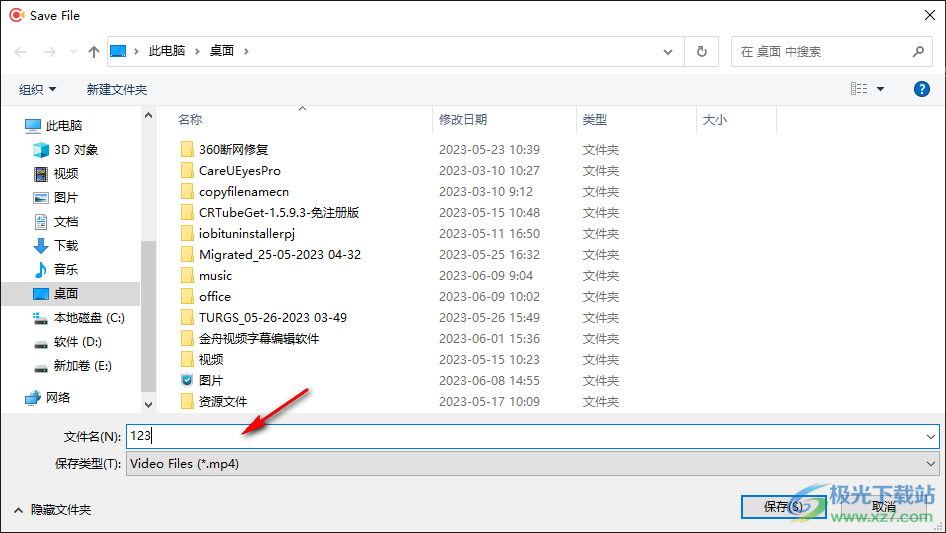
Task: Open the view options dropdown arrow
Action: point(880,89)
